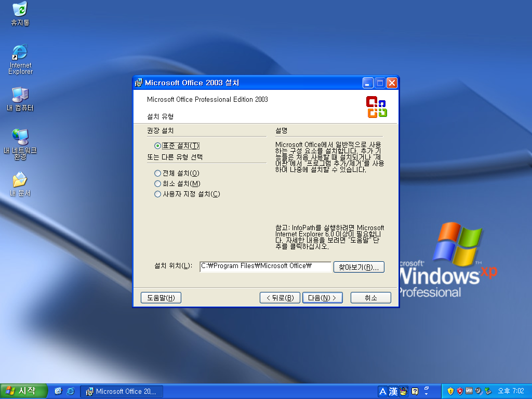Click the IME 'A' input mode icon
The height and width of the screenshot is (399, 532).
(x=383, y=392)
